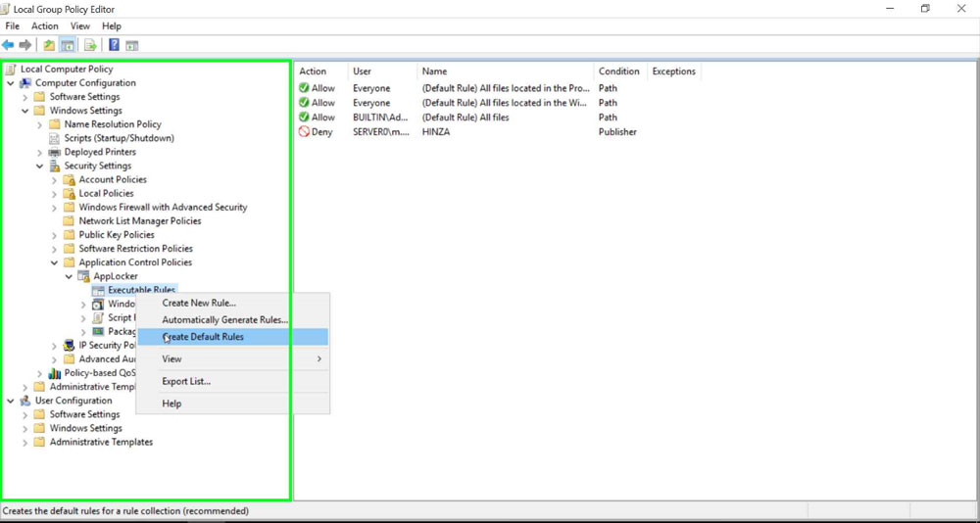Click the Export List toolbar icon
980x523 pixels.
point(90,45)
